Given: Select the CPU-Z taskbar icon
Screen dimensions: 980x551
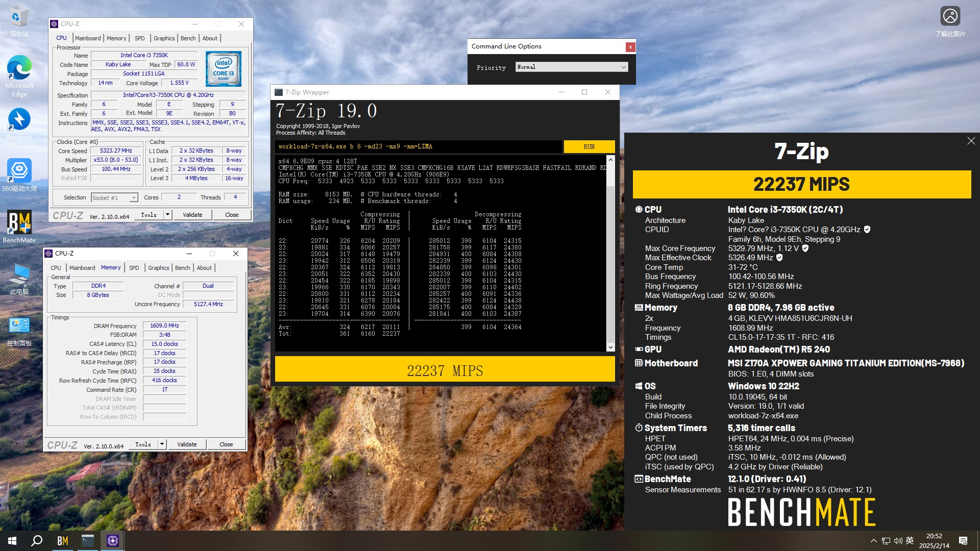Looking at the screenshot, I should pos(112,541).
